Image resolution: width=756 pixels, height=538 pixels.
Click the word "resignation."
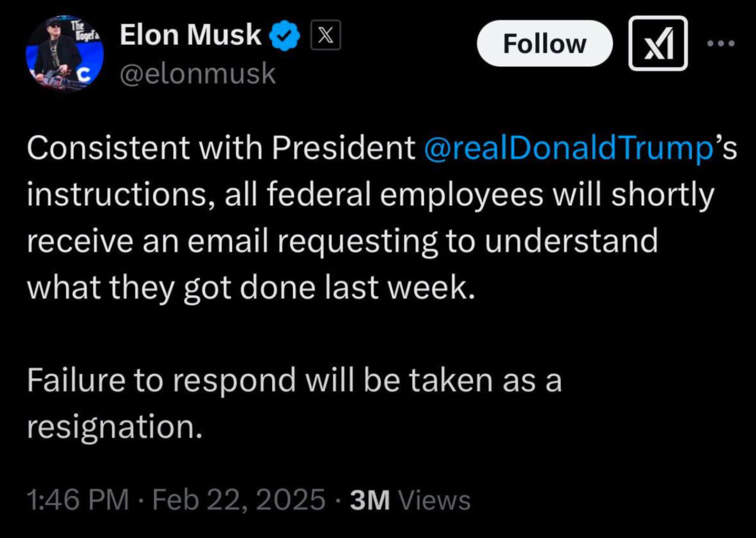[x=115, y=427]
